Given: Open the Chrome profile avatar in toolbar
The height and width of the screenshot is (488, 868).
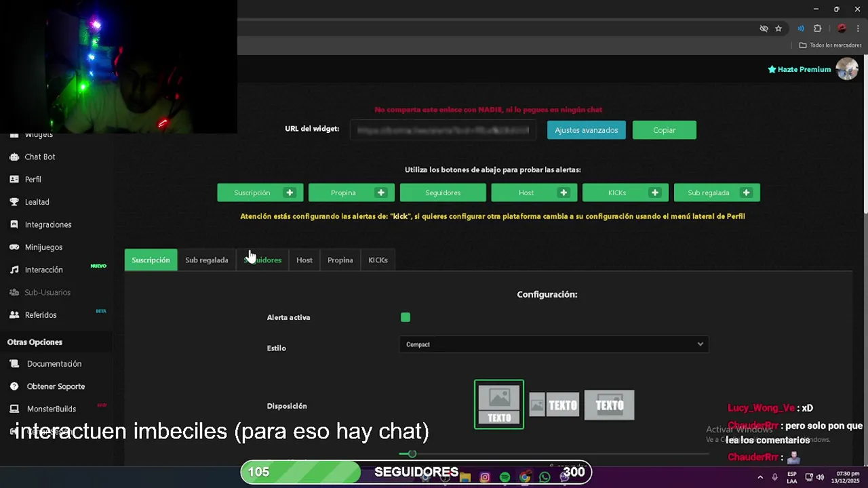Looking at the screenshot, I should 842,28.
